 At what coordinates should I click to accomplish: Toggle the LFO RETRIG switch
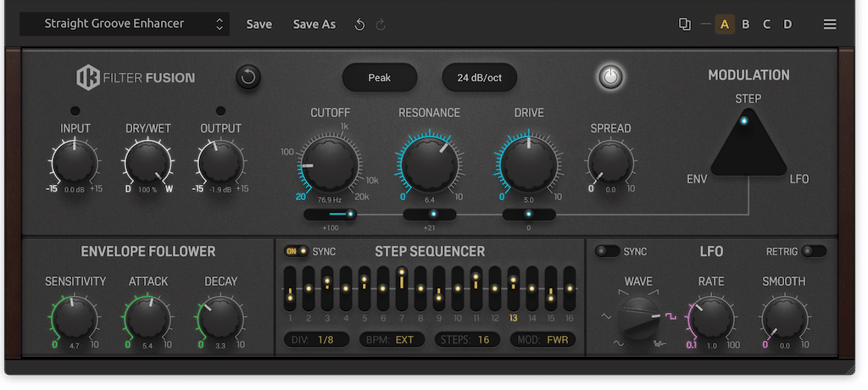(814, 252)
